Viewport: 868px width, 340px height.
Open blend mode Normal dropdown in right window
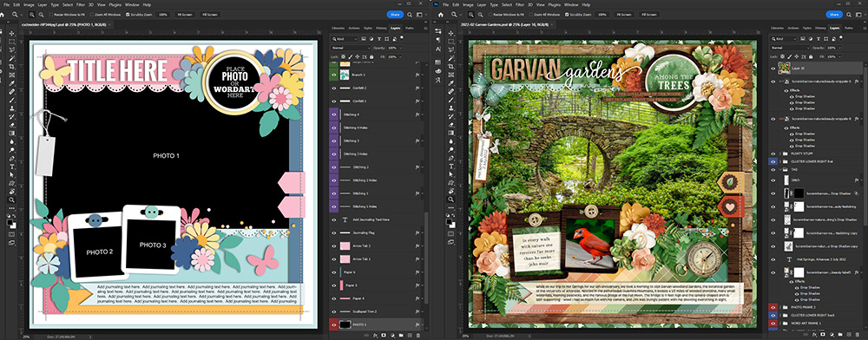pyautogui.click(x=790, y=48)
